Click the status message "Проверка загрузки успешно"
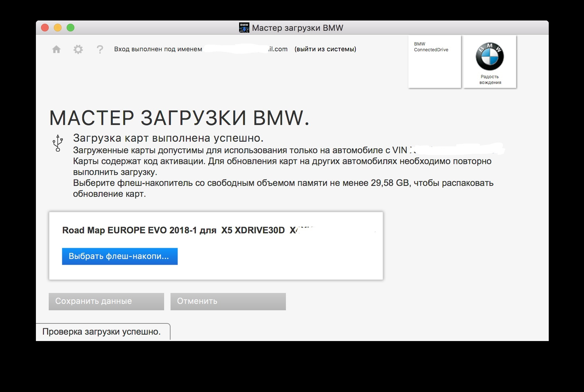Screen dimensions: 584x392 pos(102,332)
